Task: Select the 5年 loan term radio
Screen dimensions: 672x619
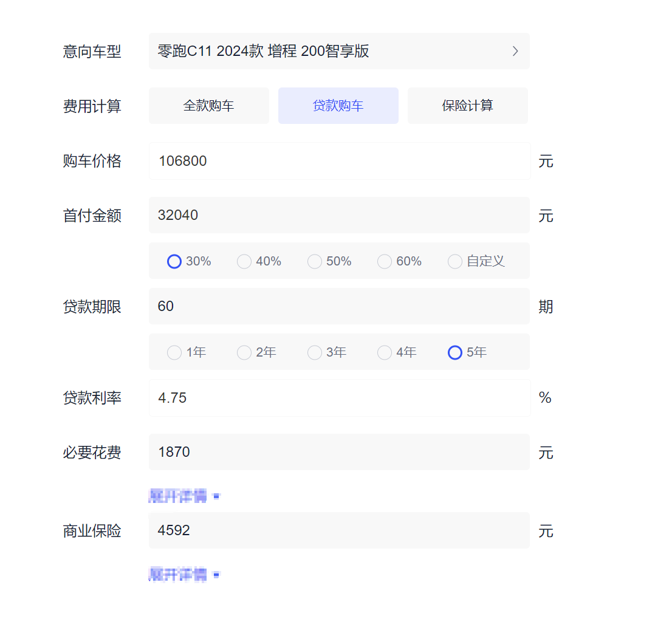Action: 454,352
